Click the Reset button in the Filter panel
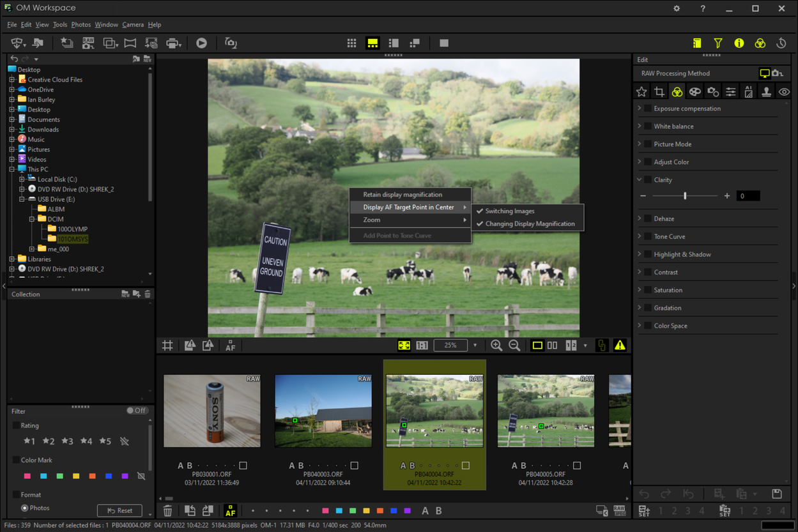 point(119,510)
